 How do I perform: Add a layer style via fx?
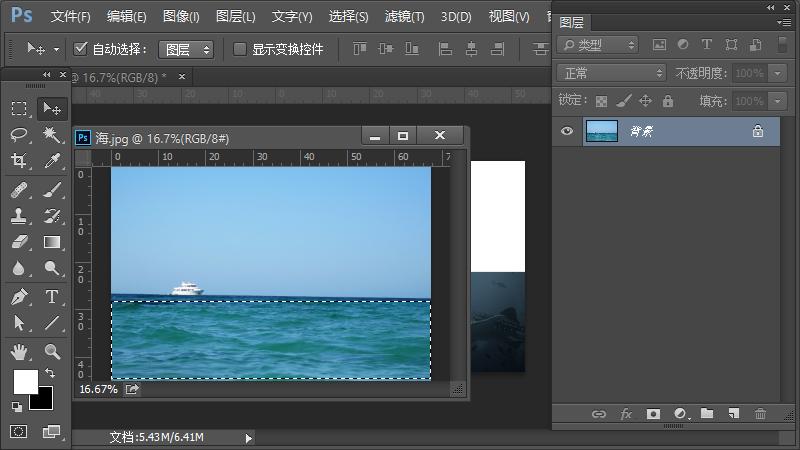[x=626, y=414]
